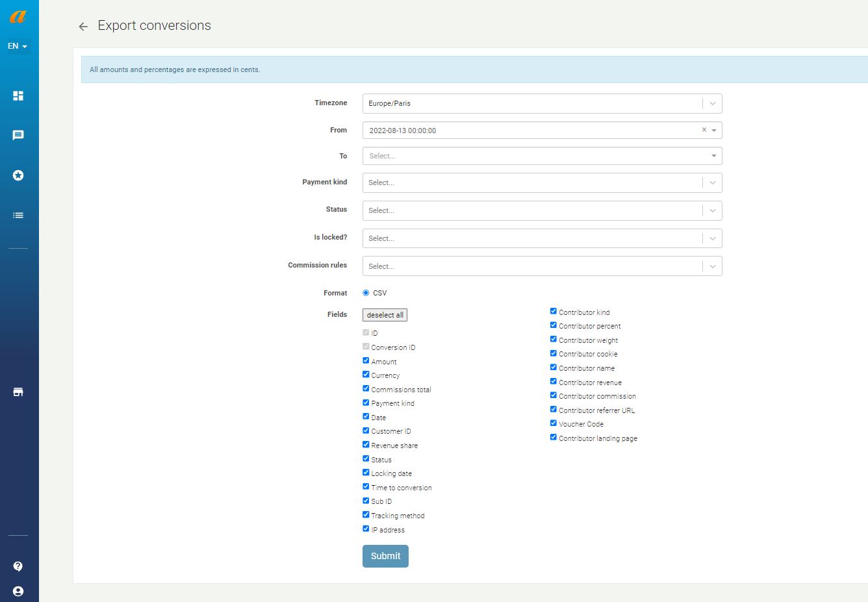This screenshot has height=602, width=868.
Task: Open the Payment kind dropdown
Action: [x=542, y=182]
